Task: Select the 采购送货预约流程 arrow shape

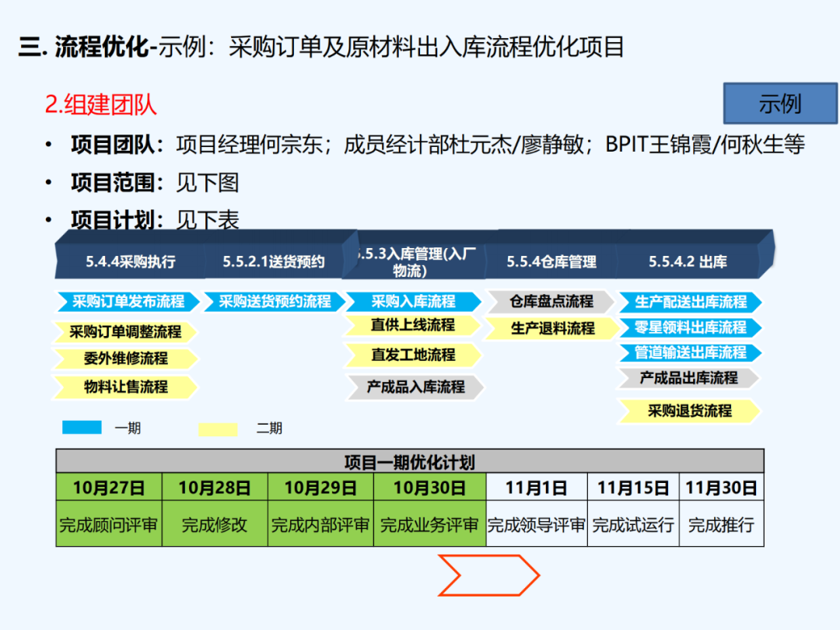Action: click(x=274, y=302)
